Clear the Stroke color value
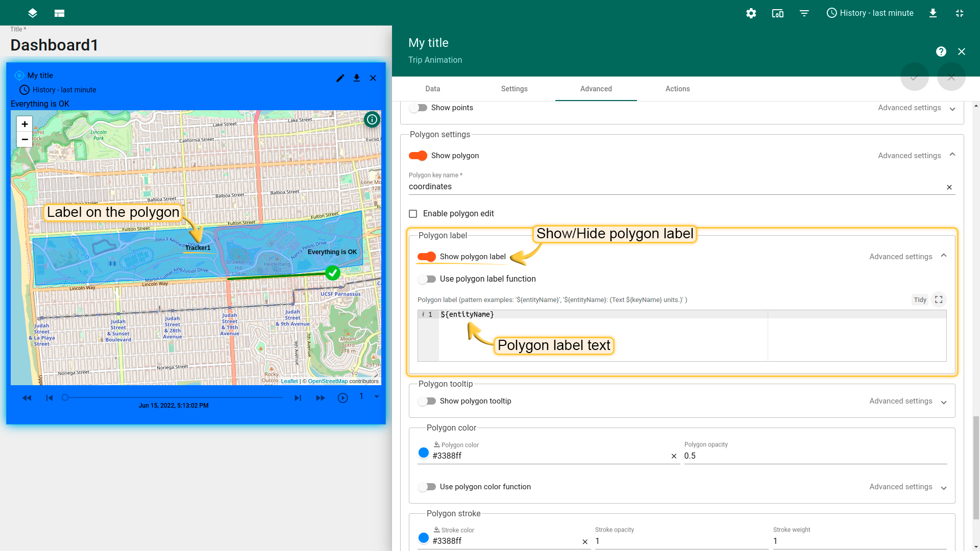Image resolution: width=980 pixels, height=551 pixels. tap(585, 542)
